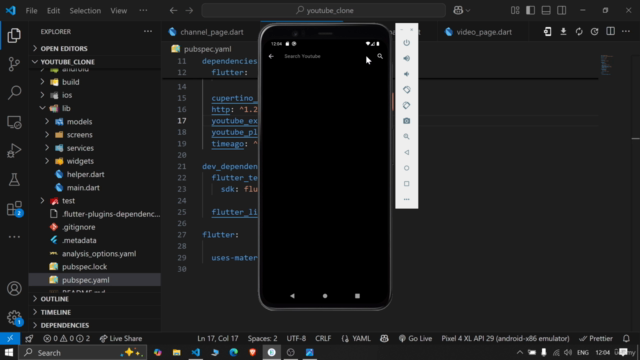Toggle the secondary side bar layout

pyautogui.click(x=562, y=11)
